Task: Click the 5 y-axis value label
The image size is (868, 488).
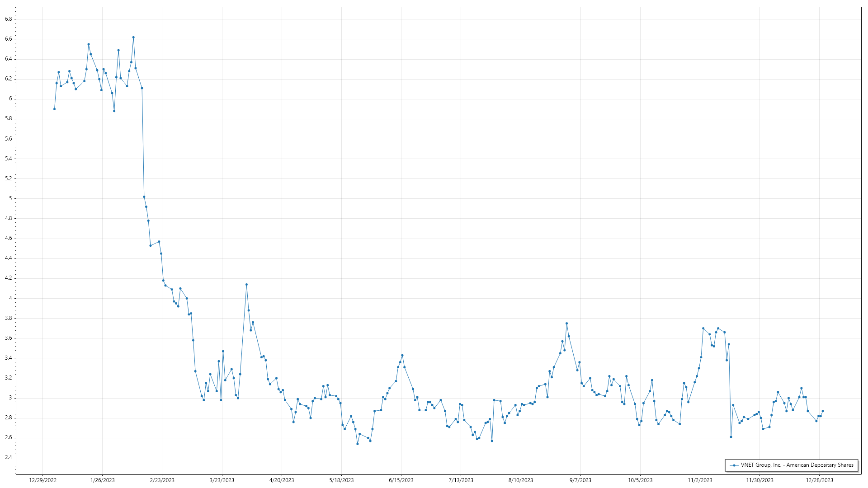Action: 10,198
